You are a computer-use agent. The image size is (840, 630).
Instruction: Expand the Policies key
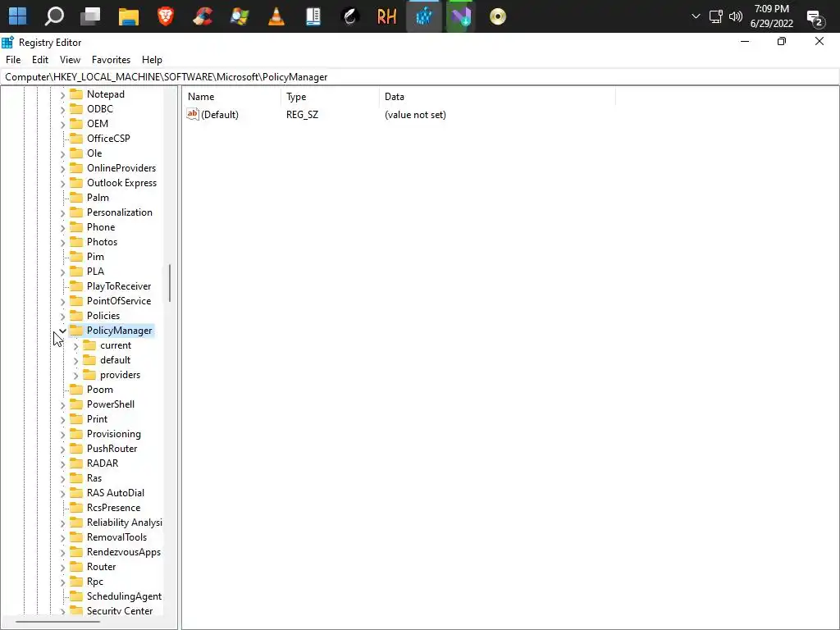click(x=62, y=316)
